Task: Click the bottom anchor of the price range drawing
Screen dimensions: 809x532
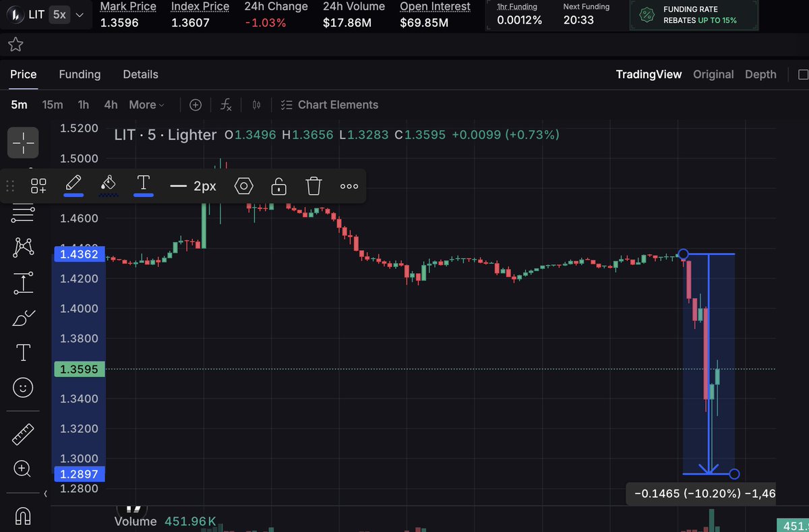Action: [x=734, y=474]
